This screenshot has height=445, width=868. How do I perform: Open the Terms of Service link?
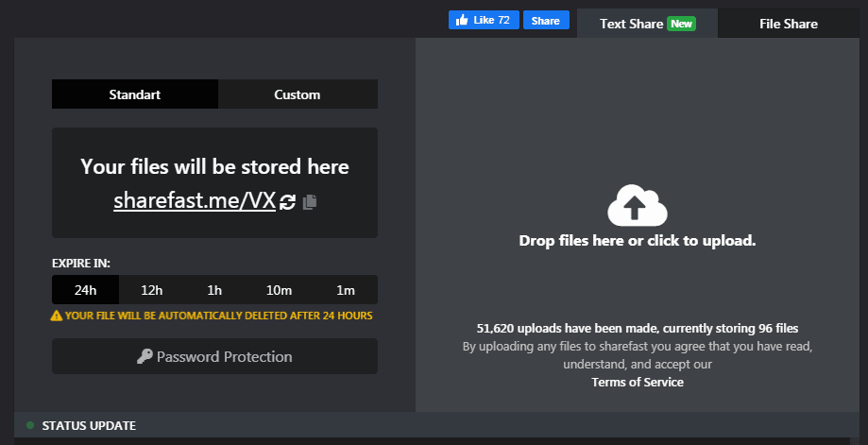pos(637,382)
